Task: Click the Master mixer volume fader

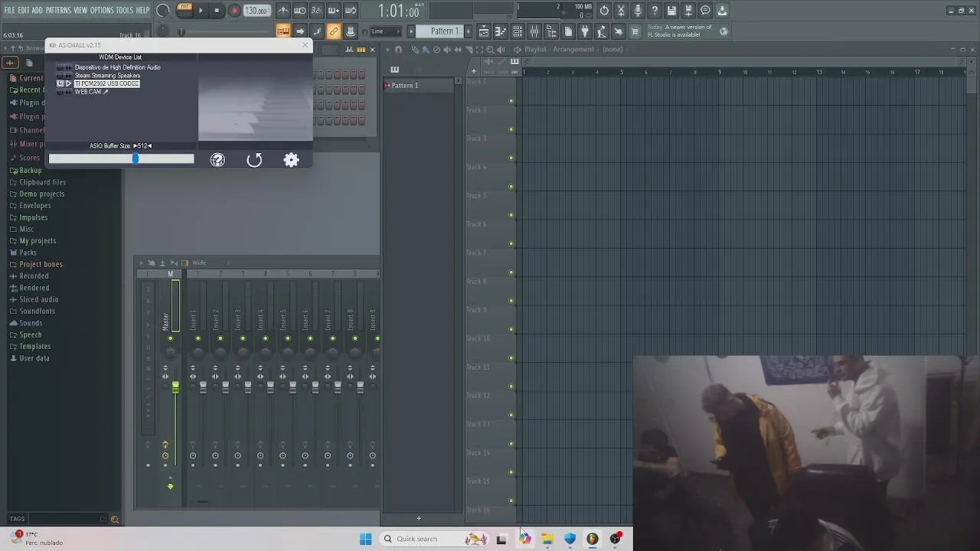Action: tap(175, 387)
